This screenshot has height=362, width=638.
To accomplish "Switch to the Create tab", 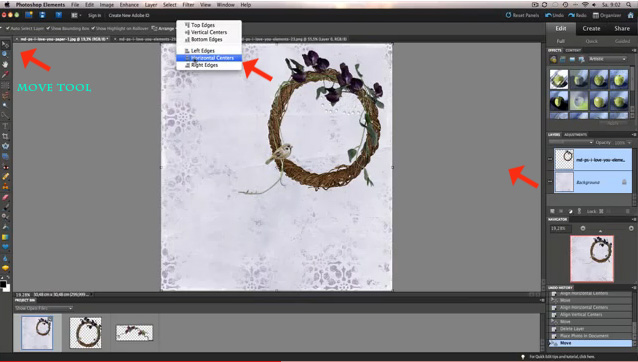I will pos(591,28).
